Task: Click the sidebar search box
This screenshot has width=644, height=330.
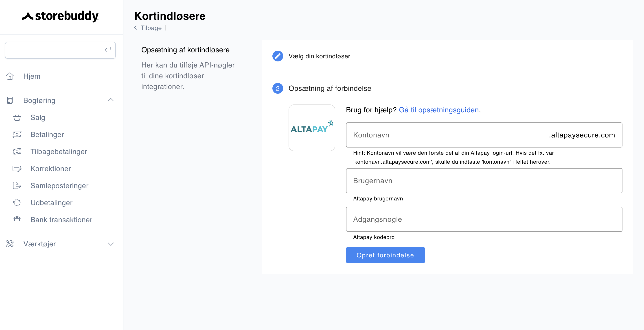Action: point(60,50)
